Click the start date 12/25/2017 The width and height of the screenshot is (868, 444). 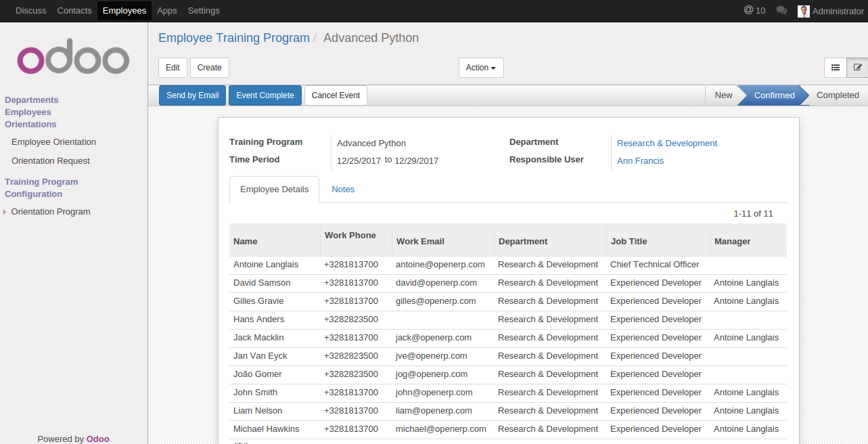(359, 161)
